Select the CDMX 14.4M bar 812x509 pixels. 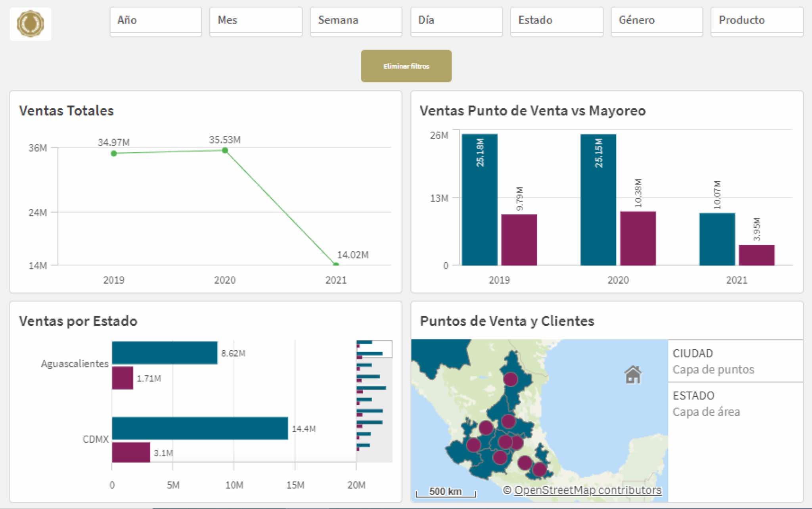[200, 428]
